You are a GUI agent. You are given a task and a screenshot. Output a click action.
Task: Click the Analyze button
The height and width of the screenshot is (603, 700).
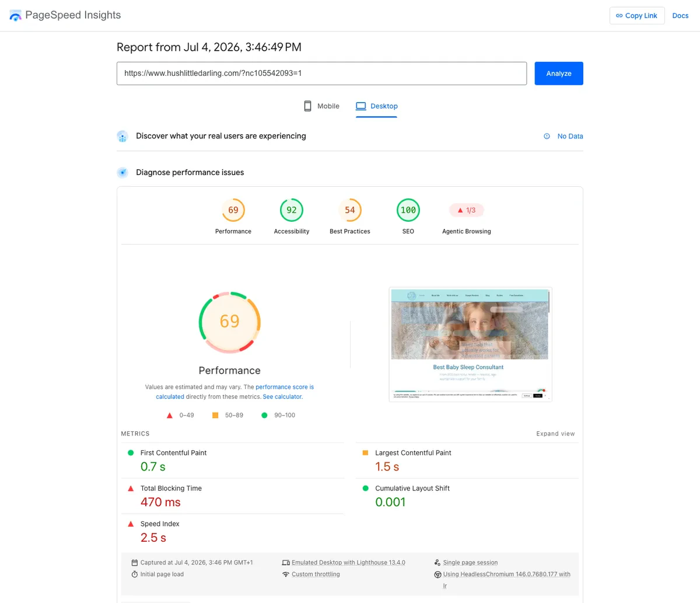(559, 74)
